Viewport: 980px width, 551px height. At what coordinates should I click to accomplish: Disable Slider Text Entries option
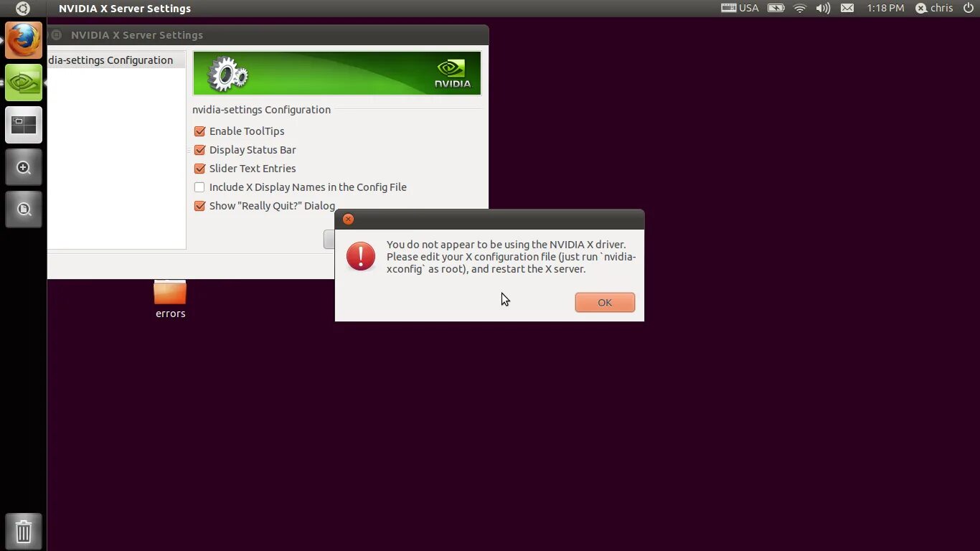[x=199, y=169]
